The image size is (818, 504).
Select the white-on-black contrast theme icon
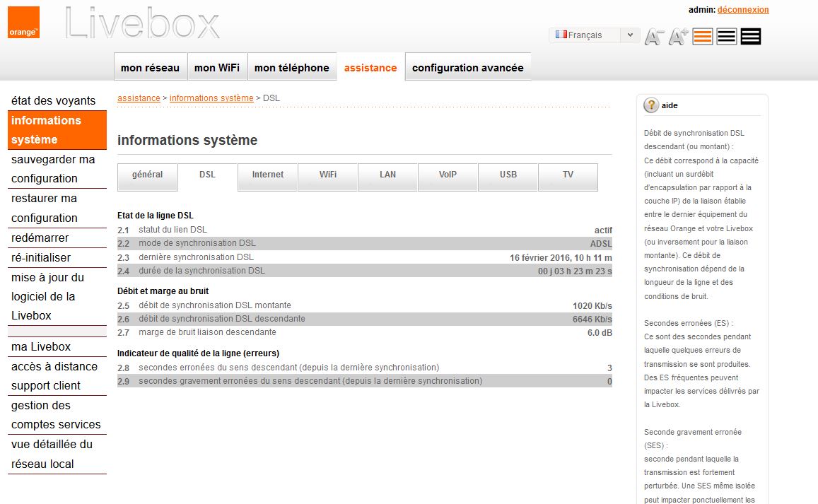[751, 37]
